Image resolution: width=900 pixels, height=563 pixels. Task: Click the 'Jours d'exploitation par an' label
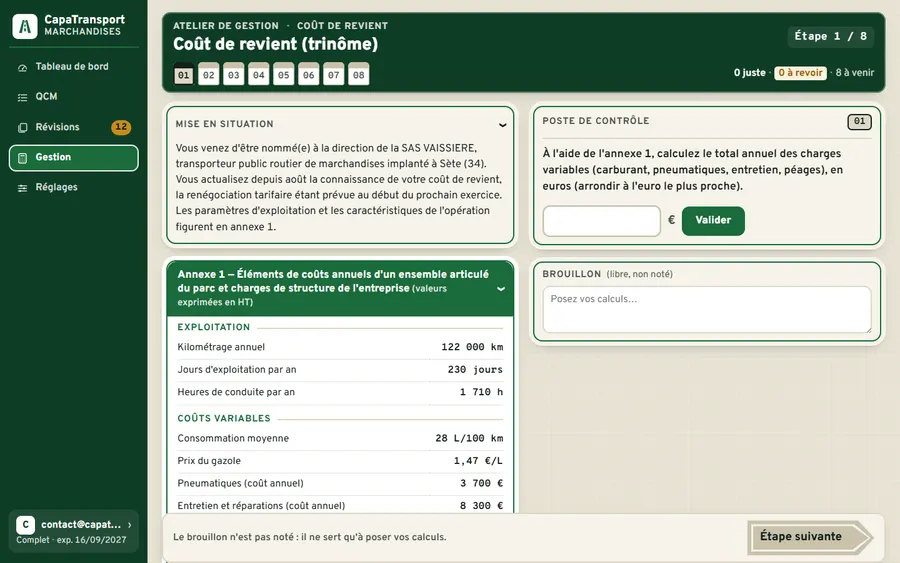click(236, 370)
